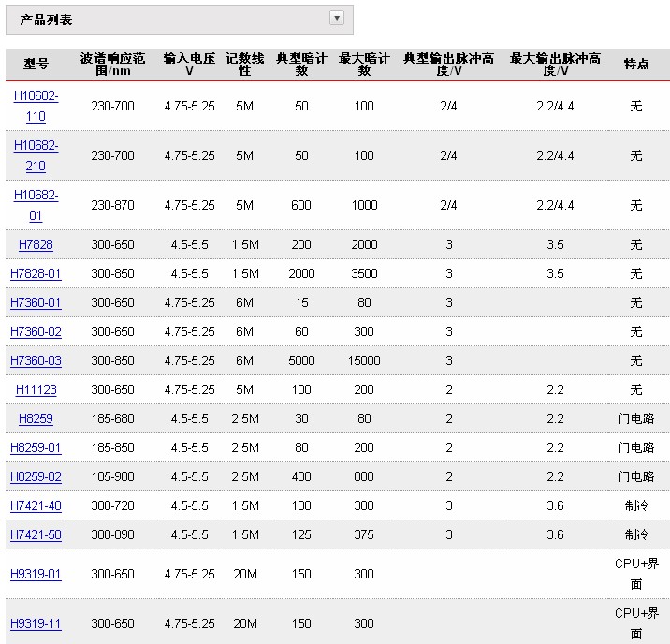The height and width of the screenshot is (644, 670).
Task: Open product link H7360-02
Action: pyautogui.click(x=36, y=331)
